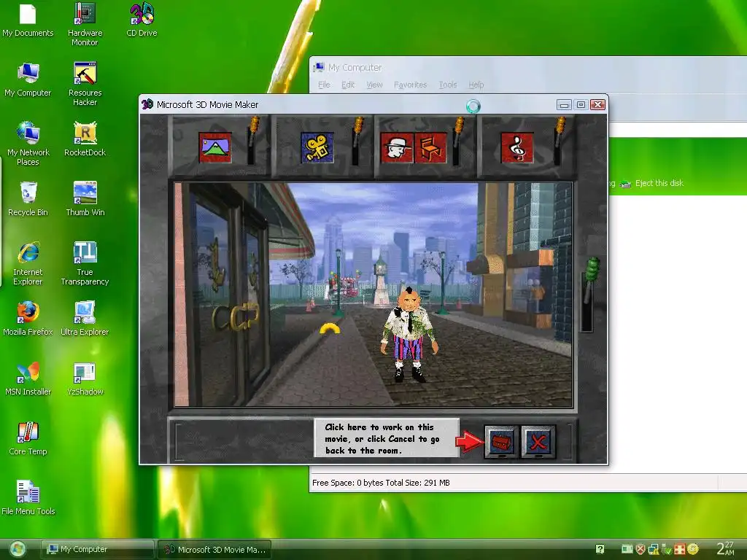747x560 pixels.
Task: Select the RocketDock desktop icon
Action: pyautogui.click(x=85, y=140)
